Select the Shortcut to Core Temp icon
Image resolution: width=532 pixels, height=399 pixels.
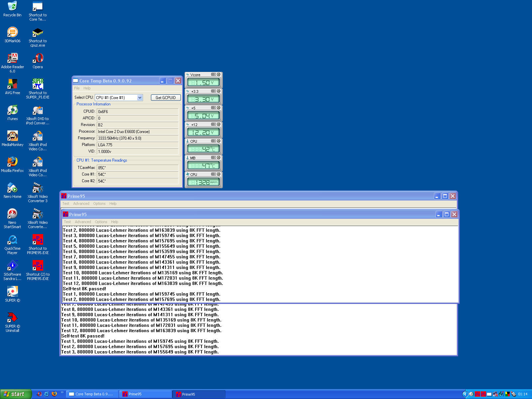38,11
